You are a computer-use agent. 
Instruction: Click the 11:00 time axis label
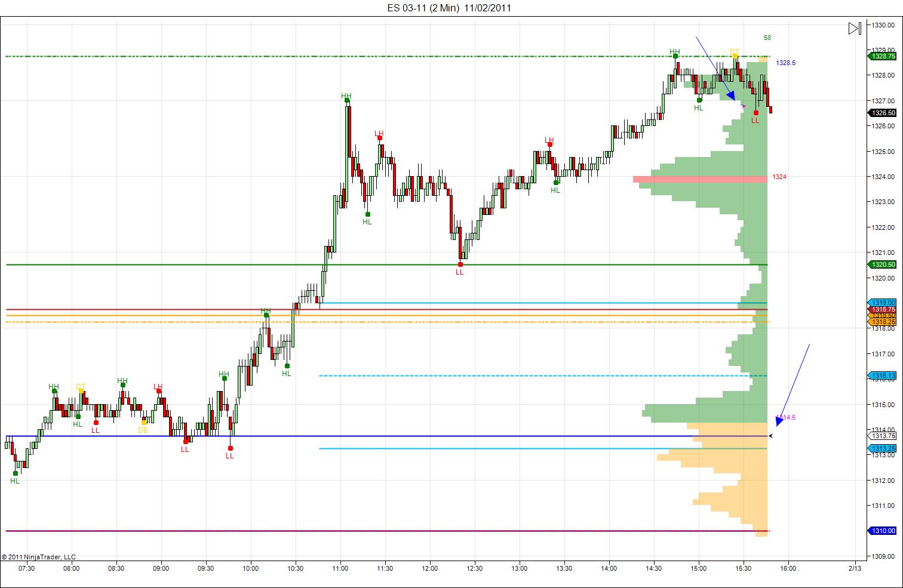(x=340, y=568)
